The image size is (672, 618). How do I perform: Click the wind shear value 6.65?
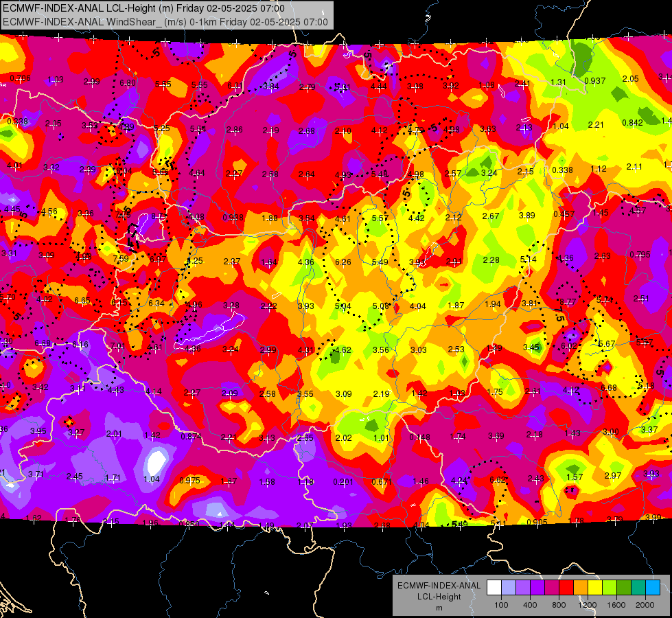click(82, 301)
